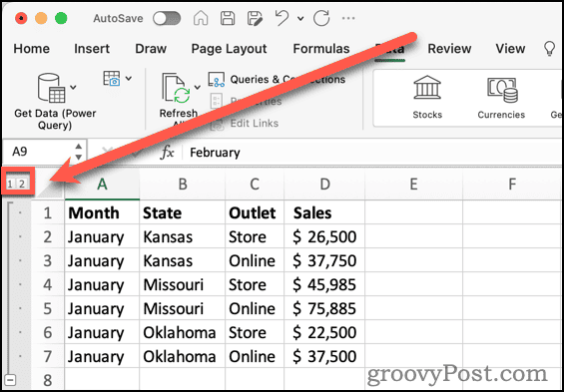
Task: Select row 8 header
Action: 48,380
